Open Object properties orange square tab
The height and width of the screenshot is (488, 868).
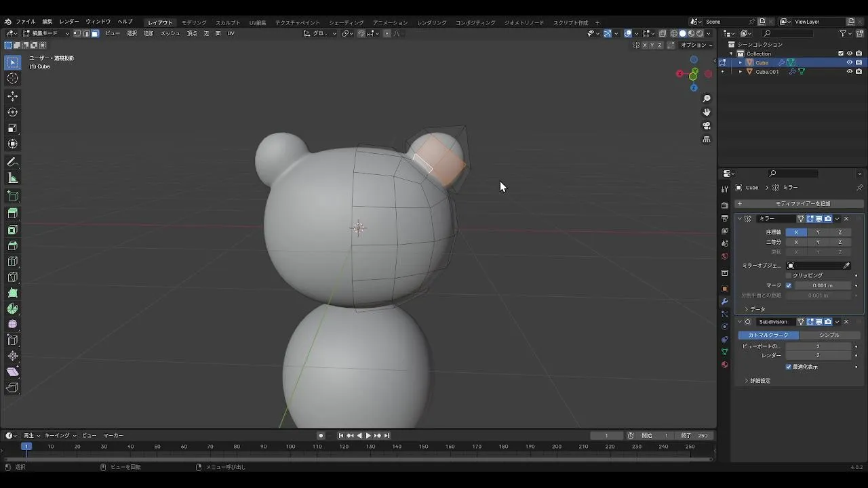pos(725,289)
